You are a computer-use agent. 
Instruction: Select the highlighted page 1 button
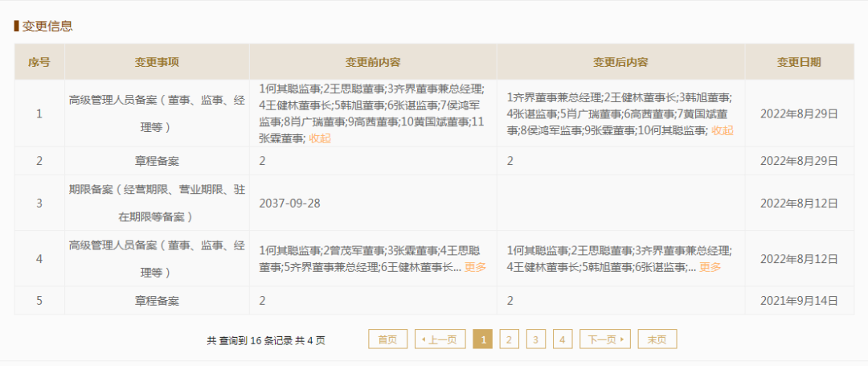point(483,339)
